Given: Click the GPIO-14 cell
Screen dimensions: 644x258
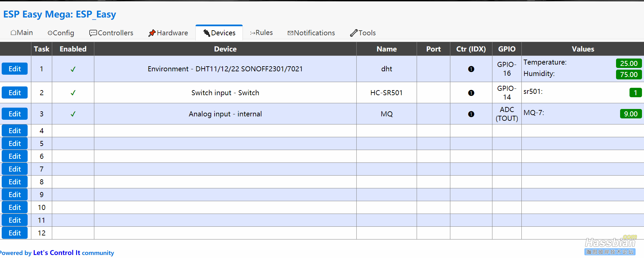Looking at the screenshot, I should pos(507,93).
